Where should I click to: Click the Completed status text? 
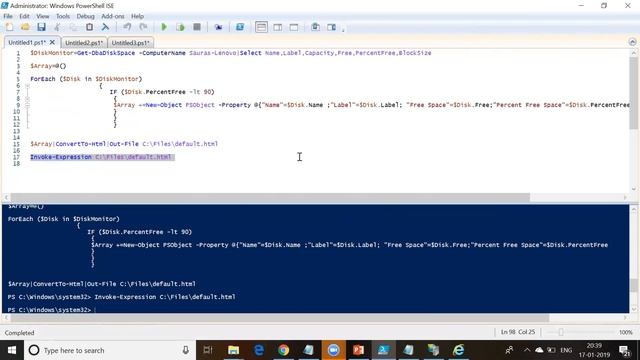(x=19, y=333)
